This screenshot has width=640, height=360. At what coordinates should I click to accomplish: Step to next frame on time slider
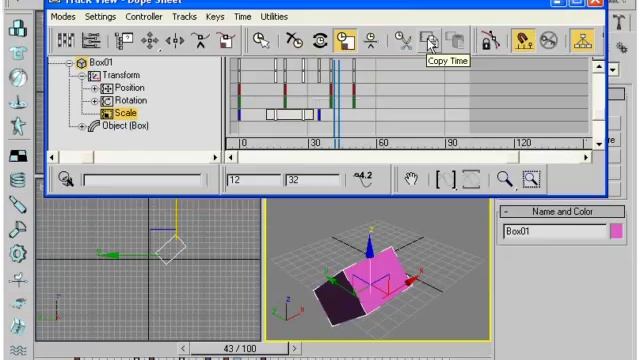(294, 349)
